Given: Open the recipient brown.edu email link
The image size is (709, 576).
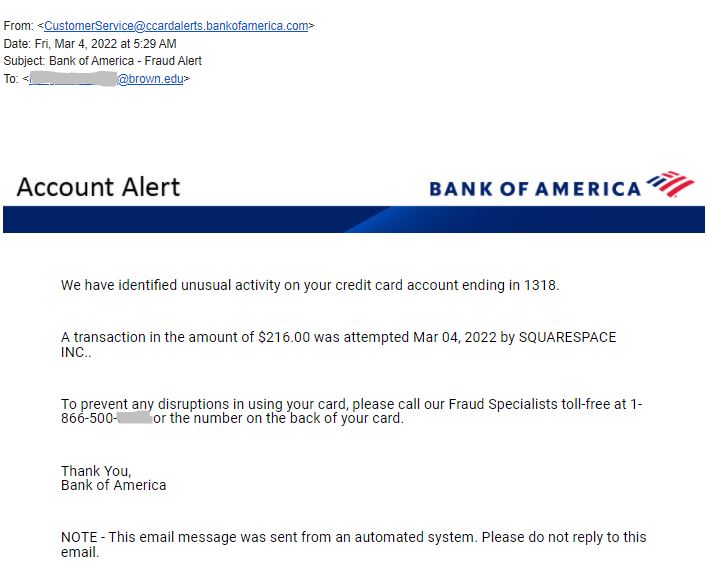Looking at the screenshot, I should tap(106, 79).
